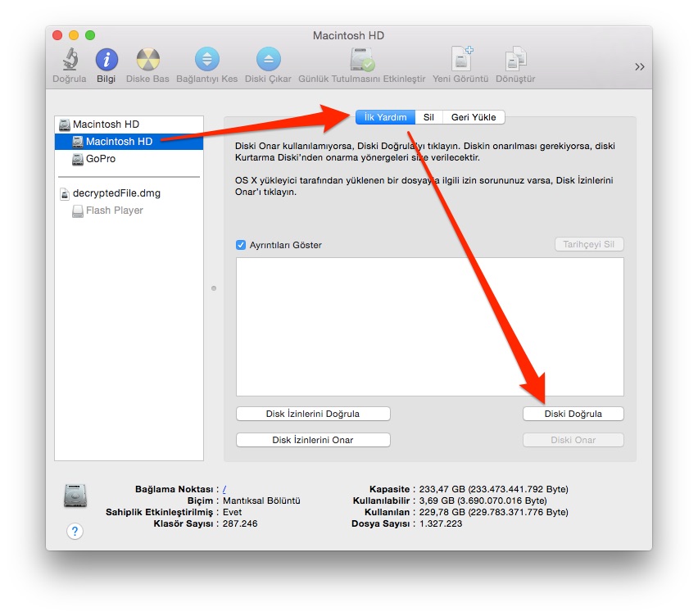Switch to the Sil tab
The height and width of the screenshot is (616, 698).
[428, 117]
